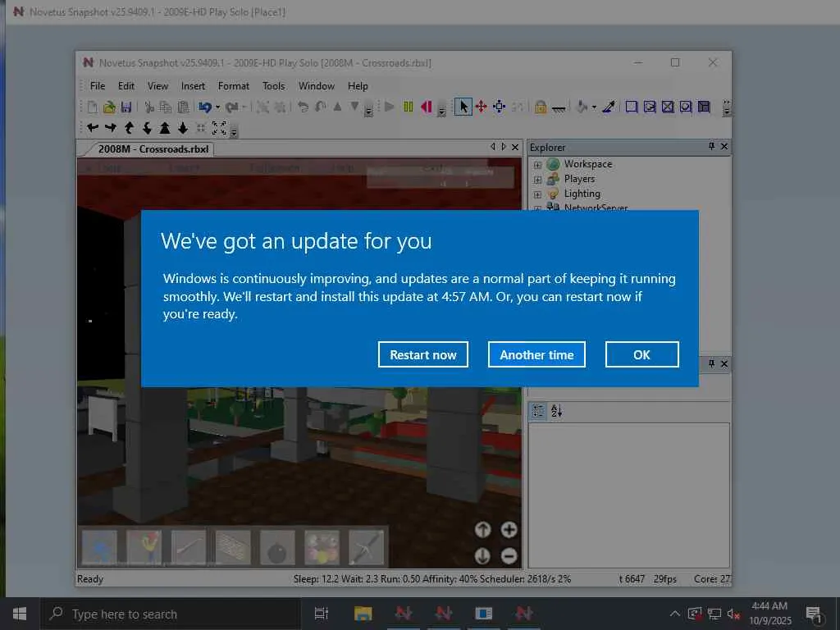Click the Open file folder icon
Viewport: 840px width, 630px height.
tap(109, 107)
